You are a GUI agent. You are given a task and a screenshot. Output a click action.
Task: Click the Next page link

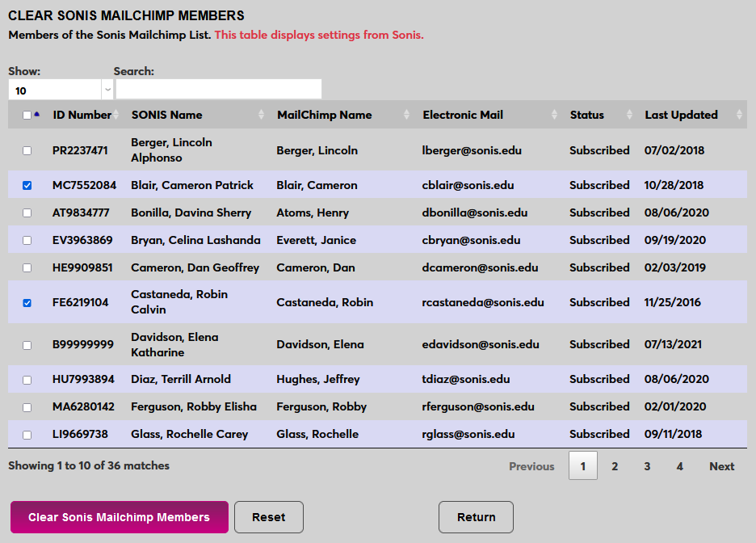coord(721,466)
